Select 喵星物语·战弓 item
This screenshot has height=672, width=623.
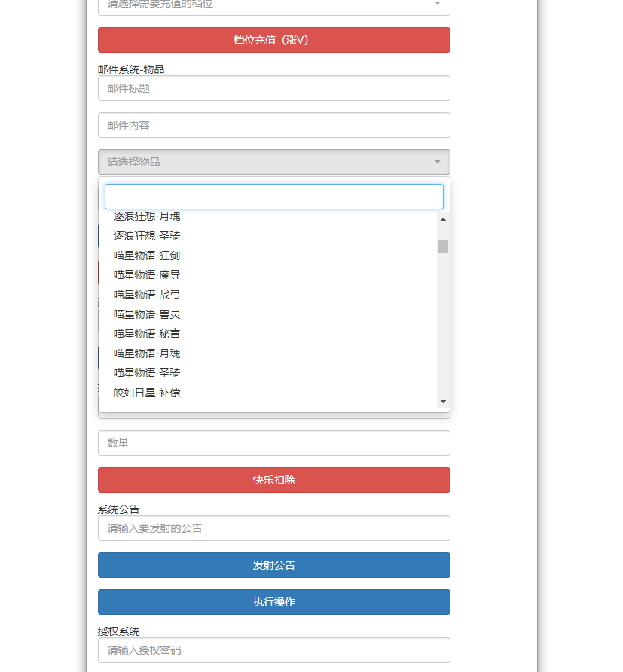coord(147,295)
